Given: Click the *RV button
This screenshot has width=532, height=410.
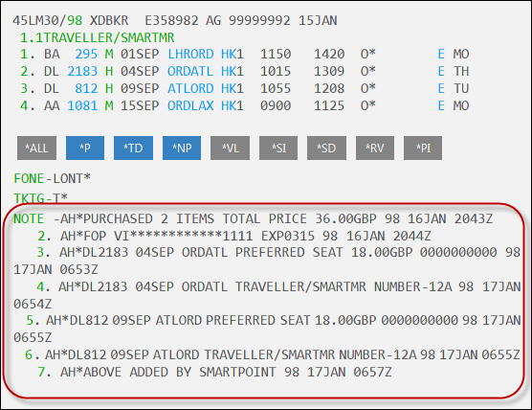Looking at the screenshot, I should click(x=375, y=148).
